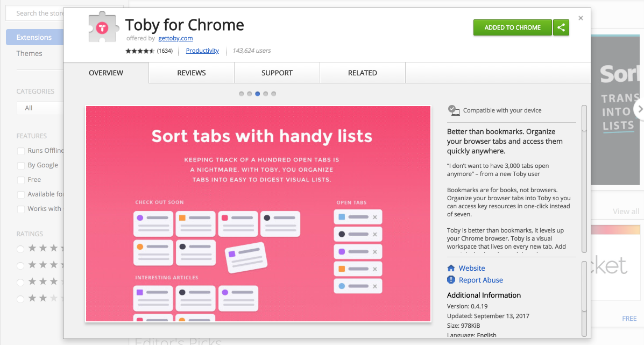
Task: Switch to the REVIEWS tab
Action: point(192,73)
